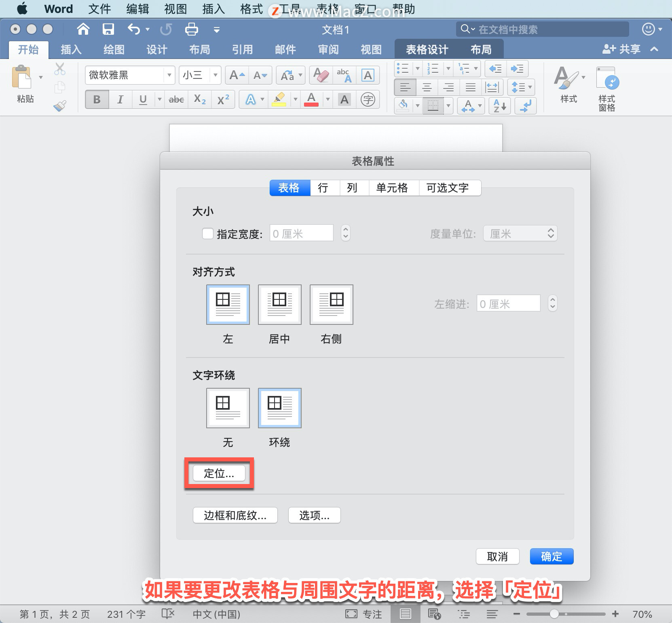672x623 pixels.
Task: Open the Styles gallery dropdown
Action: tap(583, 77)
